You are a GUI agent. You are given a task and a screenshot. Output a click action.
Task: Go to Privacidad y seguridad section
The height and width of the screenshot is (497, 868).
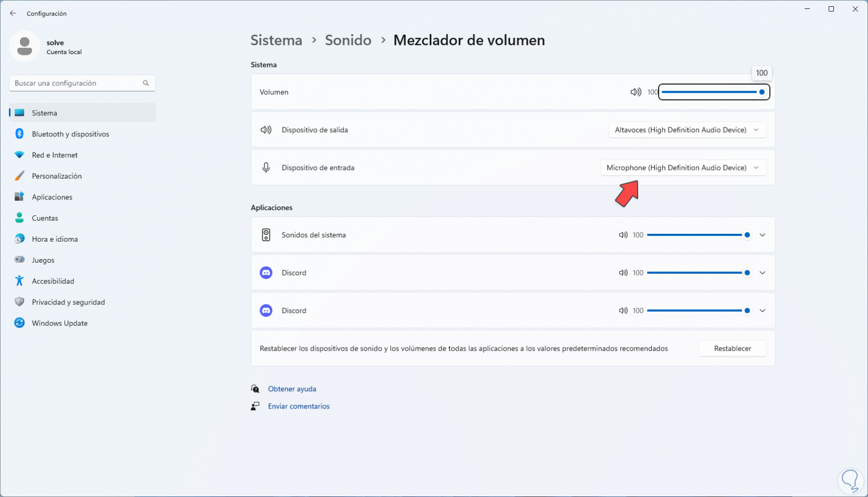tap(68, 302)
